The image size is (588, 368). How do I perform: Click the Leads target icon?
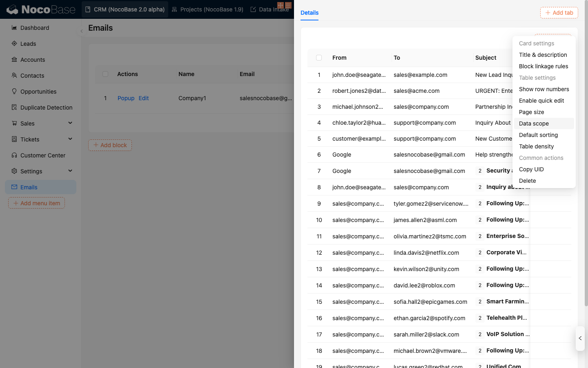14,44
